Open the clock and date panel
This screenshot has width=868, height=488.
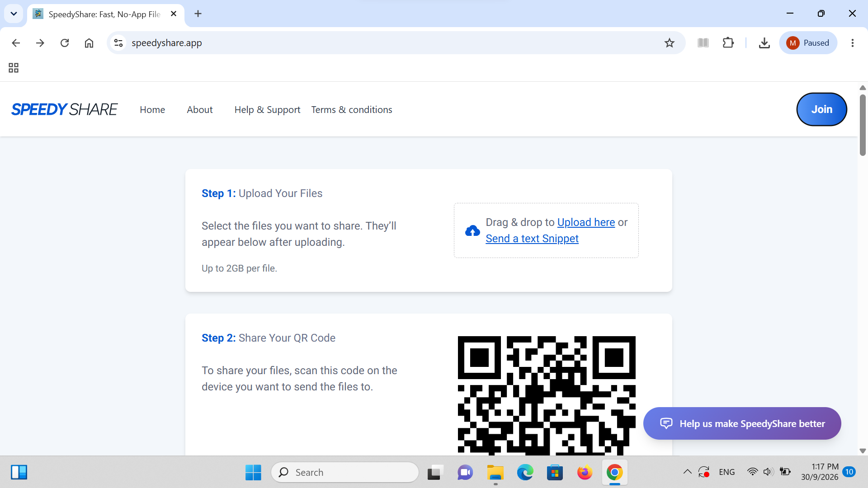820,472
